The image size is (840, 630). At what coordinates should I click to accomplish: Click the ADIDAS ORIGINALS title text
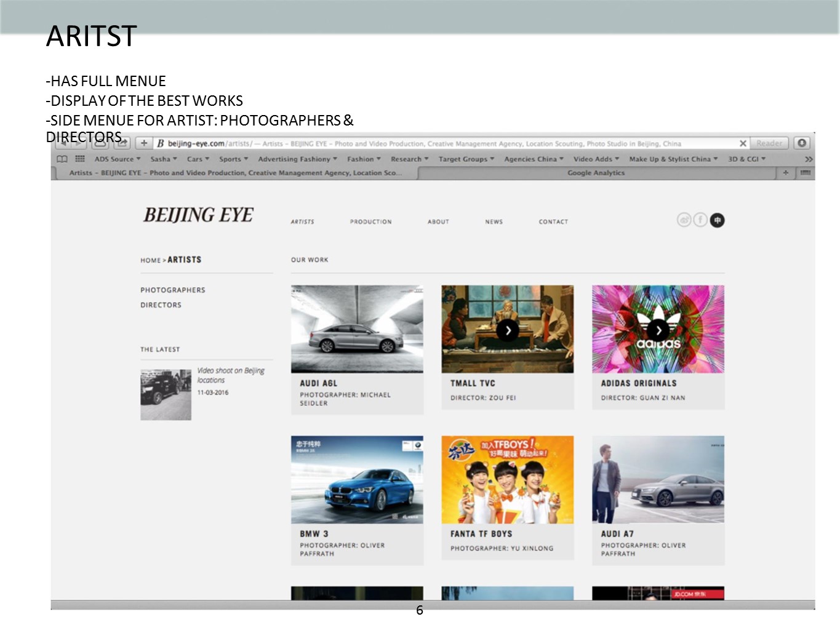pyautogui.click(x=639, y=383)
